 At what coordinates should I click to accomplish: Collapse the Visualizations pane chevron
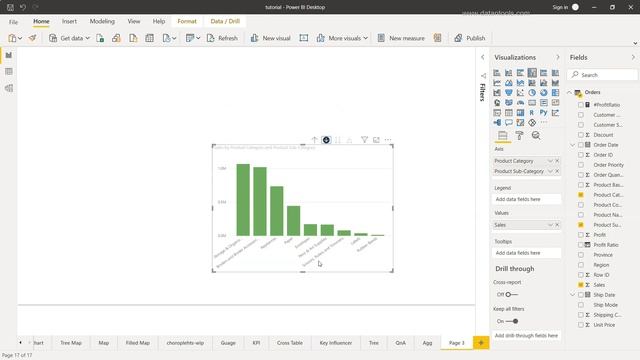[558, 57]
